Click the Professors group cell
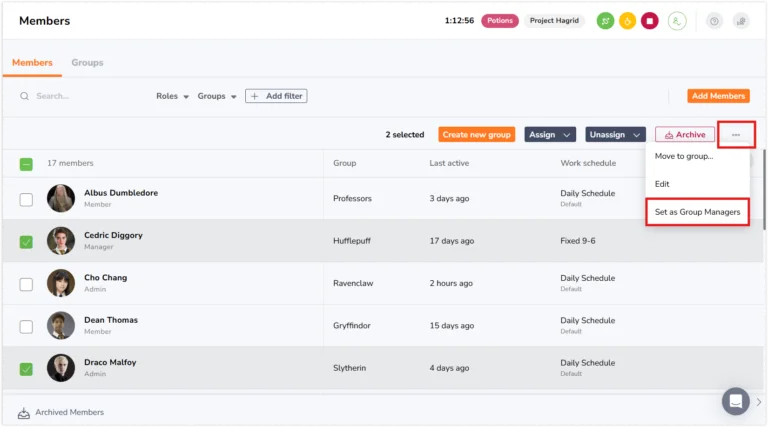 352,198
